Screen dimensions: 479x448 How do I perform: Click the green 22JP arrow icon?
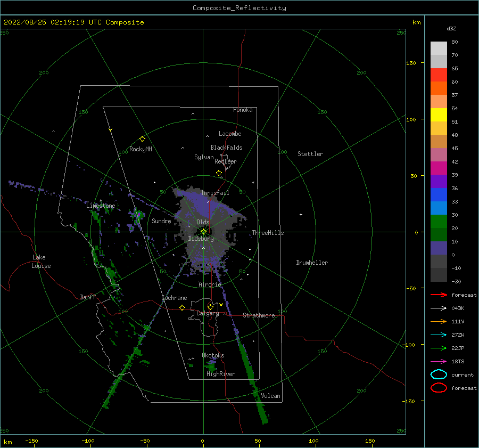click(439, 348)
